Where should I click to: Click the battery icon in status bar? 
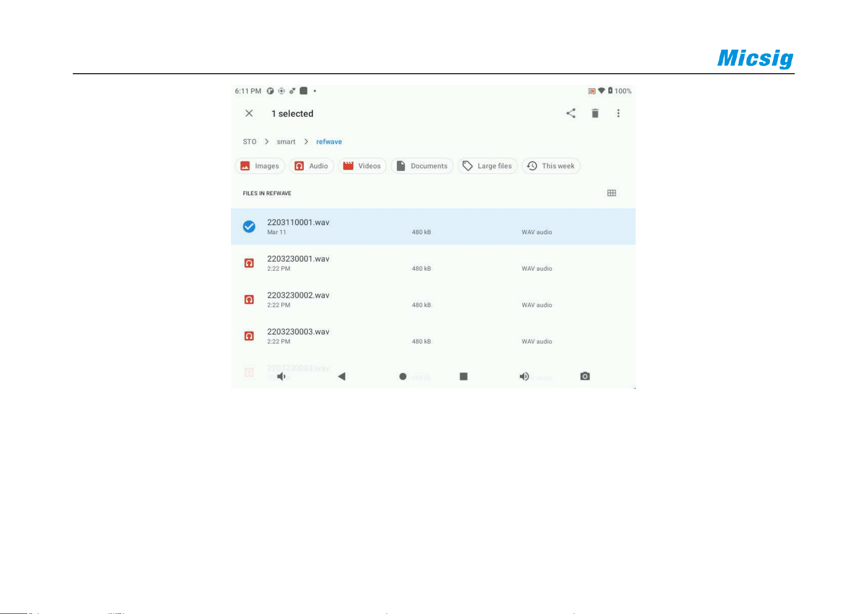click(610, 90)
